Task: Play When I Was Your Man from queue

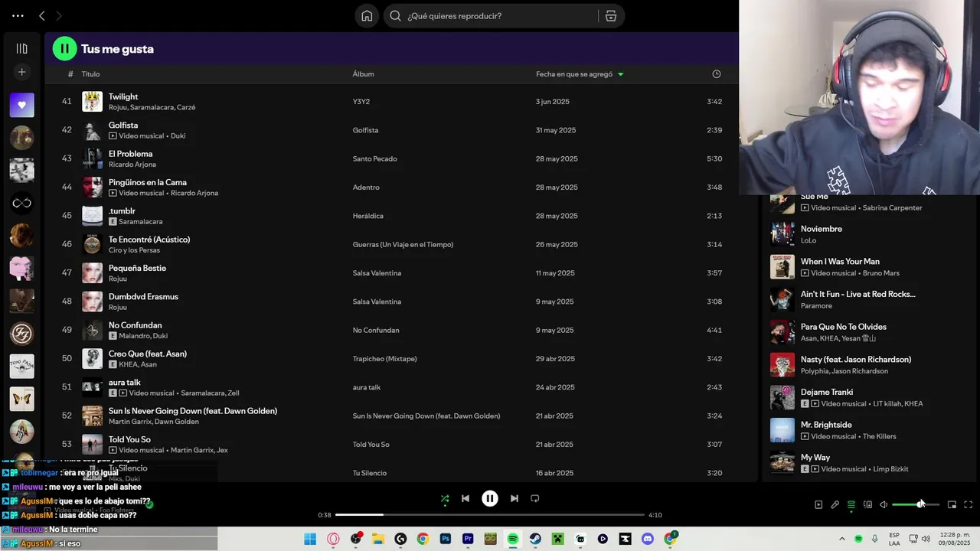Action: pos(840,262)
